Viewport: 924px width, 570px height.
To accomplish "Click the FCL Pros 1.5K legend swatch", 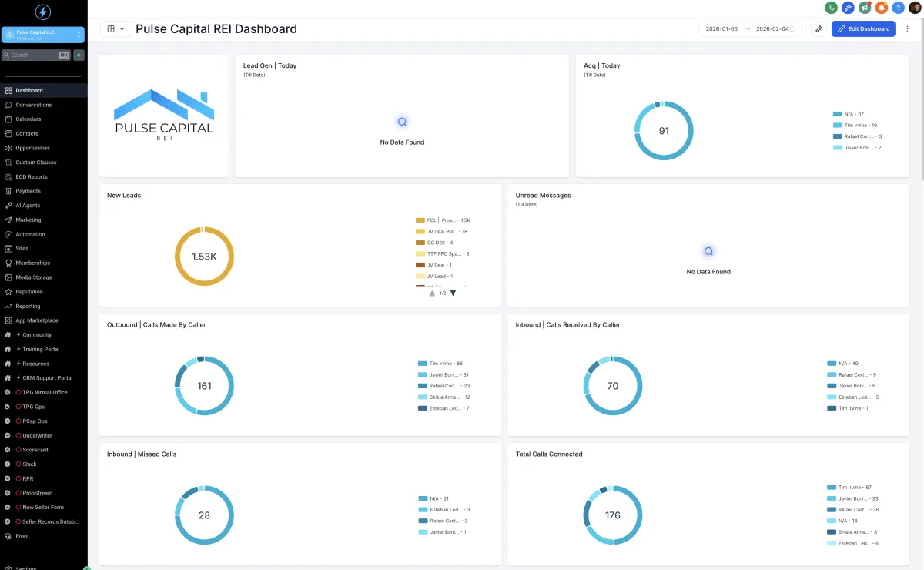I will tap(420, 220).
